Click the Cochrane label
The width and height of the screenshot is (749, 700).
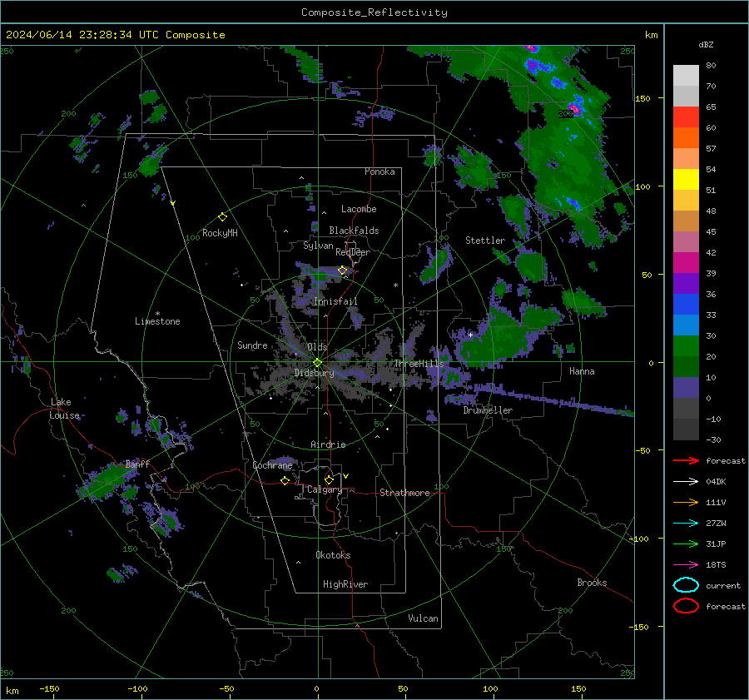pyautogui.click(x=272, y=465)
